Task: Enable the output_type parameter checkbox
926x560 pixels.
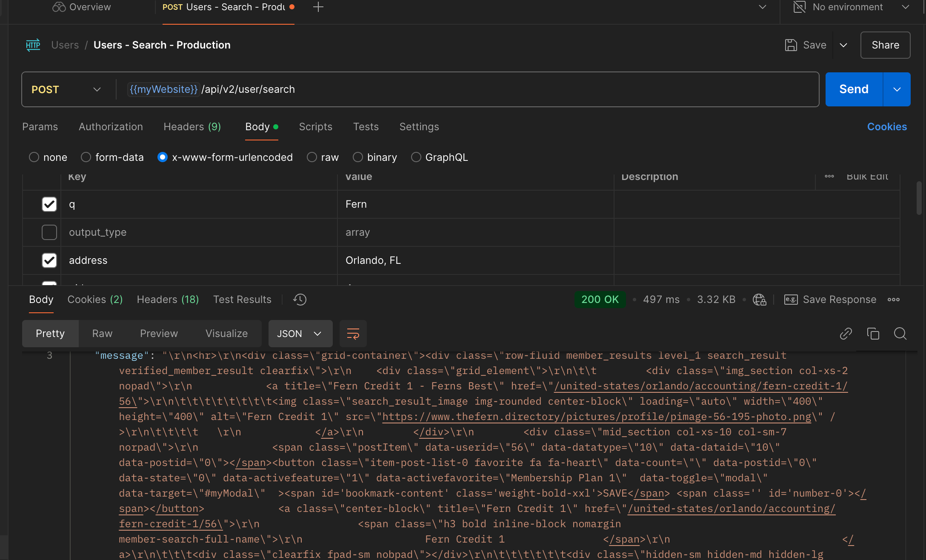Action: [49, 232]
